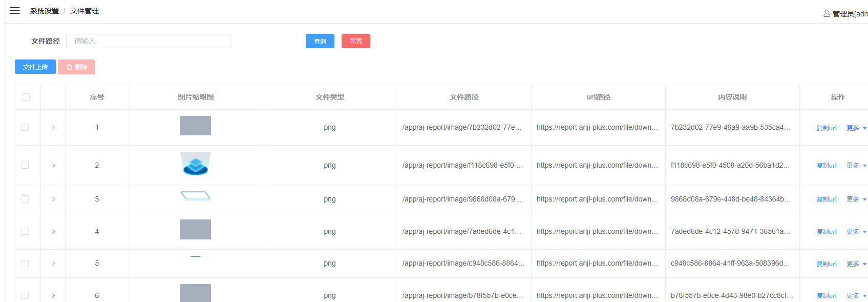The height and width of the screenshot is (302, 868).
Task: Open the 更多 dropdown for row 1
Action: 856,128
